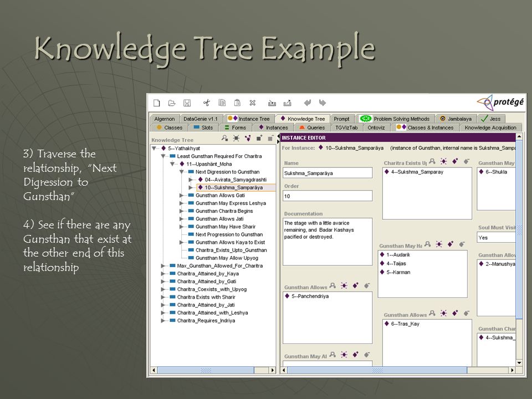This screenshot has width=532, height=399.
Task: Click the New Project toolbar icon
Action: coord(156,103)
